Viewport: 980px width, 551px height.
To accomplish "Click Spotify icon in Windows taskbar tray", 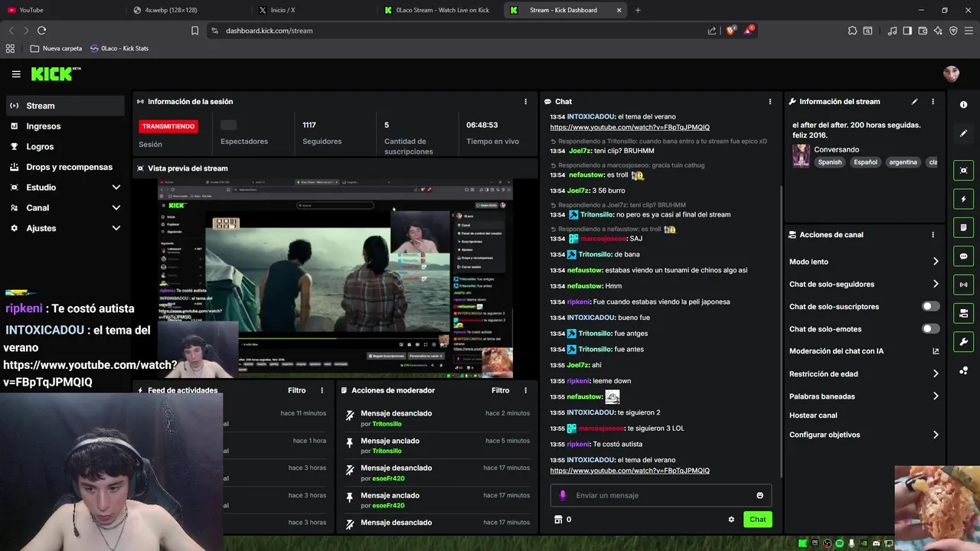I will (x=840, y=543).
